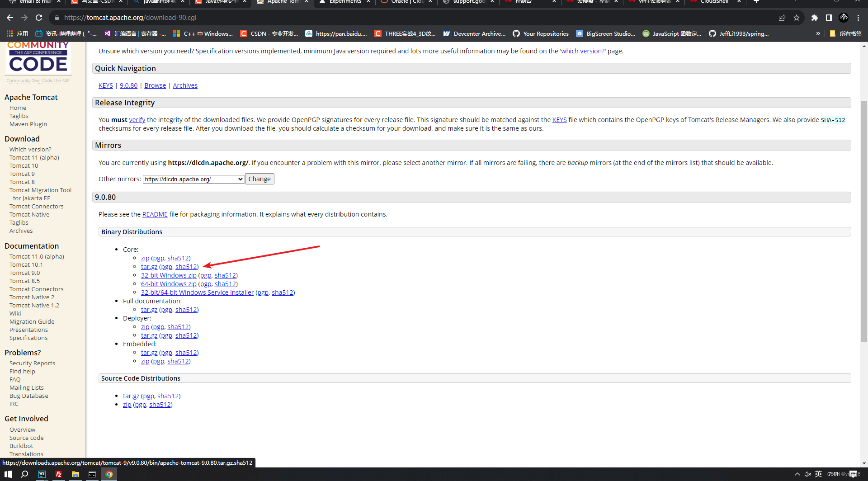Screen dimensions: 868x481
Task: Jump to the 9.0.80 quick navigation link
Action: [x=128, y=85]
